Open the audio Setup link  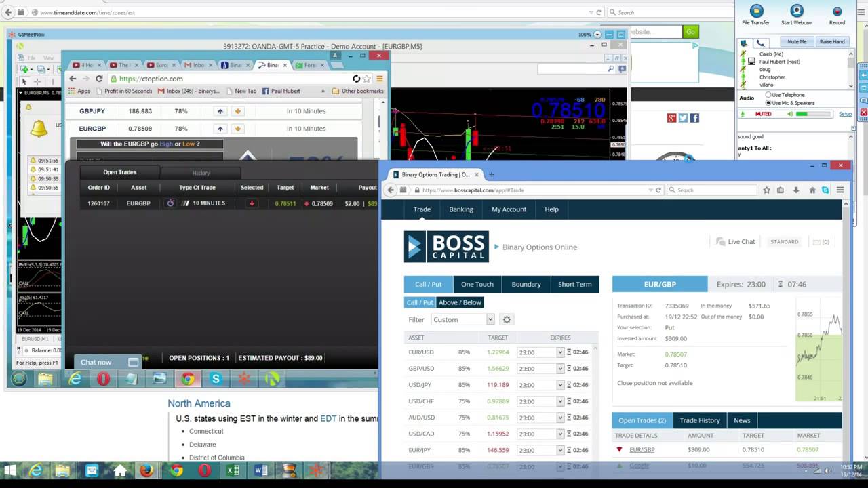click(x=845, y=114)
